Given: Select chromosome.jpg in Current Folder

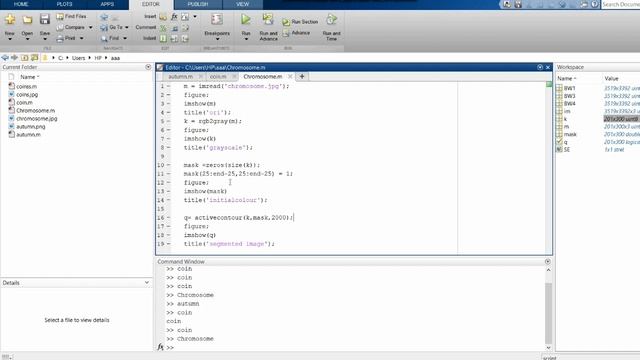Looking at the screenshot, I should point(37,119).
